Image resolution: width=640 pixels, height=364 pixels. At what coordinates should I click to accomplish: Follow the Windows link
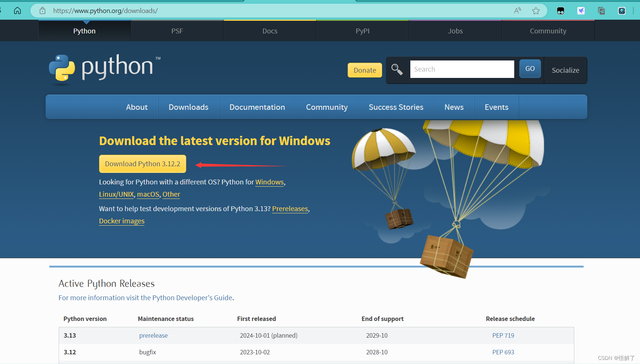pyautogui.click(x=270, y=182)
